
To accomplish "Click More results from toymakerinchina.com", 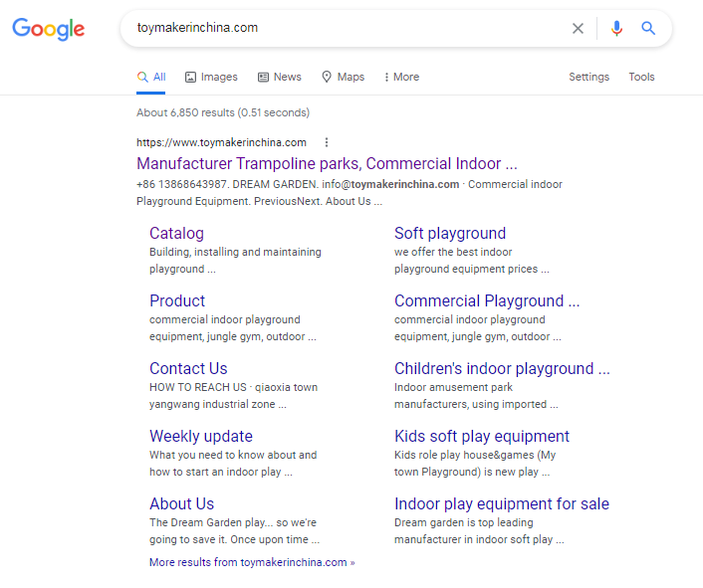I will tap(252, 562).
